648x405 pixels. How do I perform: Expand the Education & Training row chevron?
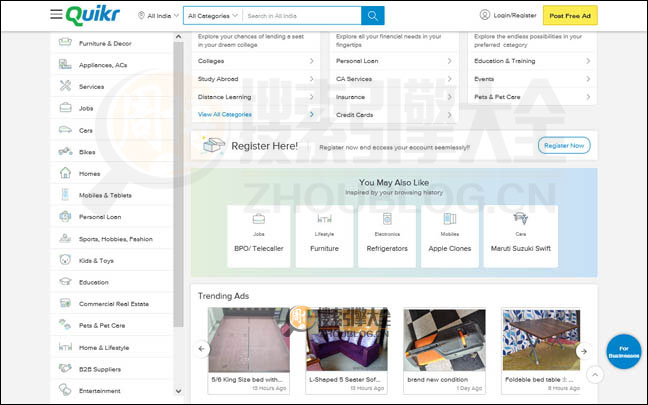pos(588,61)
